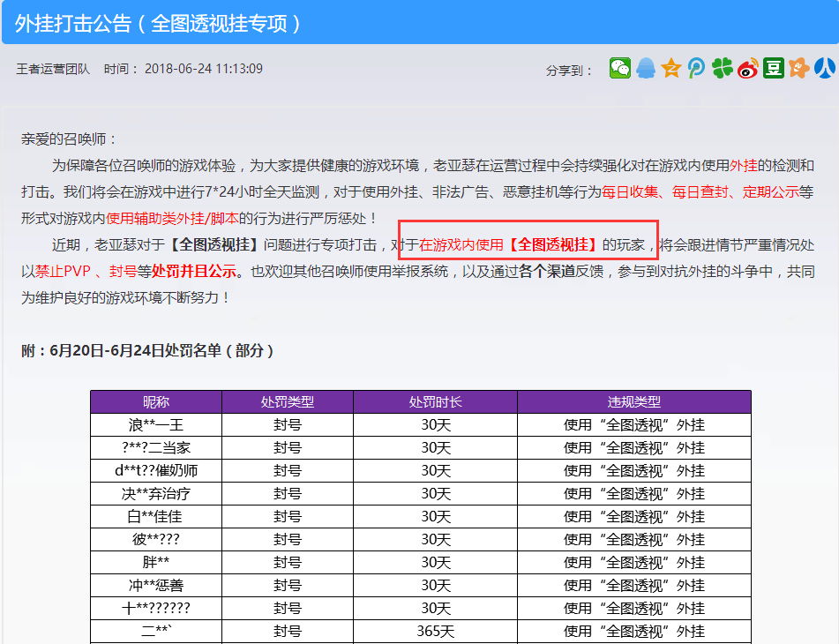
Task: Share to Renren blue icon
Action: click(x=825, y=69)
